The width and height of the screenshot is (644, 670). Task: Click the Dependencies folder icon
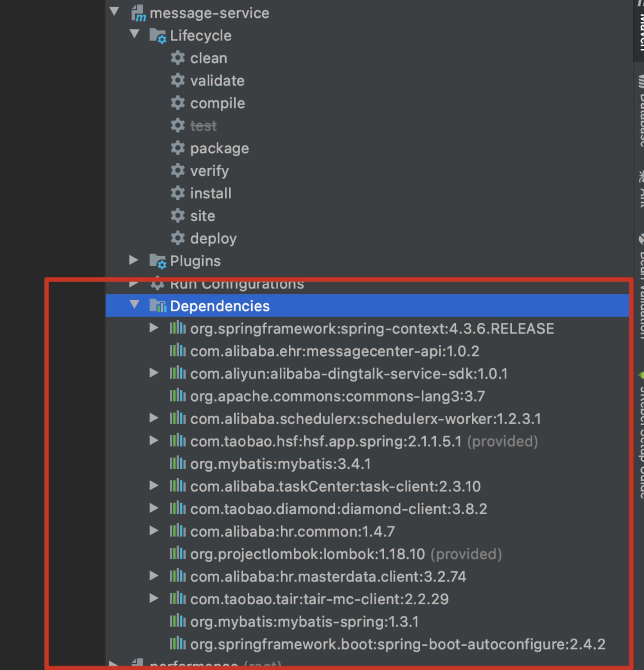pyautogui.click(x=158, y=306)
